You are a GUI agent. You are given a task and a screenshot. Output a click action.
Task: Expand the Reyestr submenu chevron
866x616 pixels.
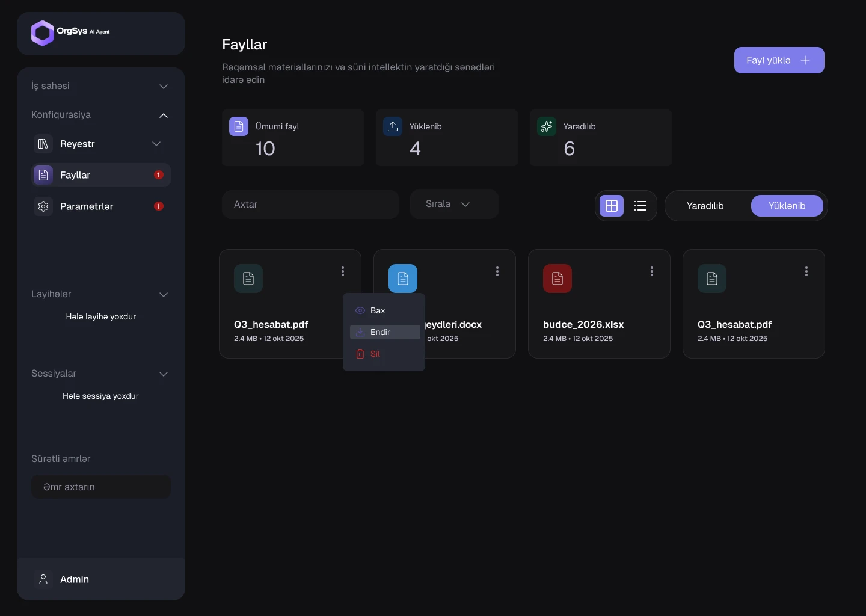coord(156,144)
